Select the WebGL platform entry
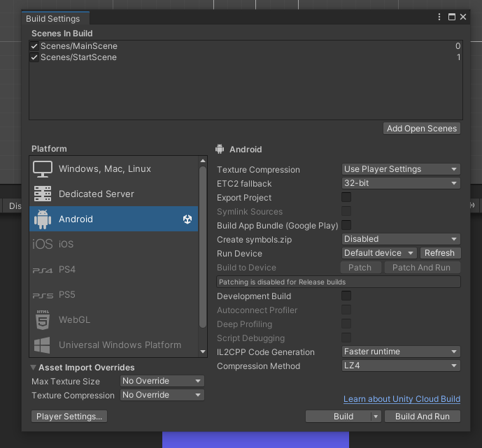Screen dimensions: 482x448 [x=114, y=320]
